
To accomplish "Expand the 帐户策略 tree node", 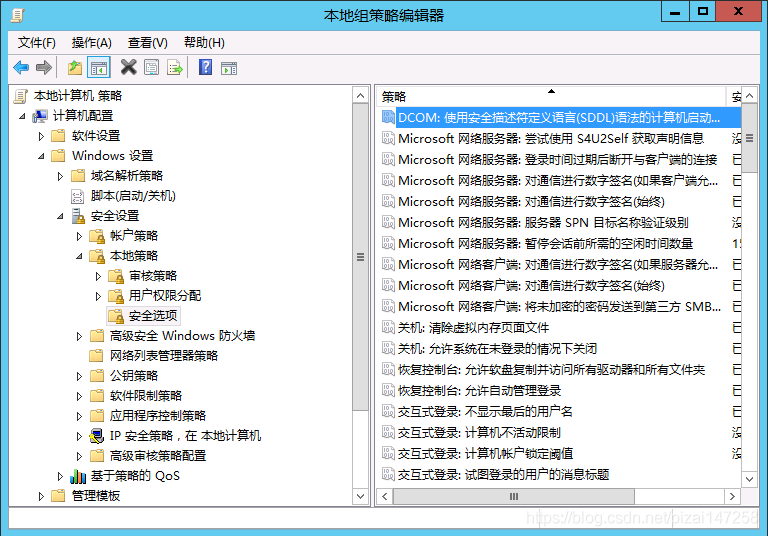I will pos(80,236).
